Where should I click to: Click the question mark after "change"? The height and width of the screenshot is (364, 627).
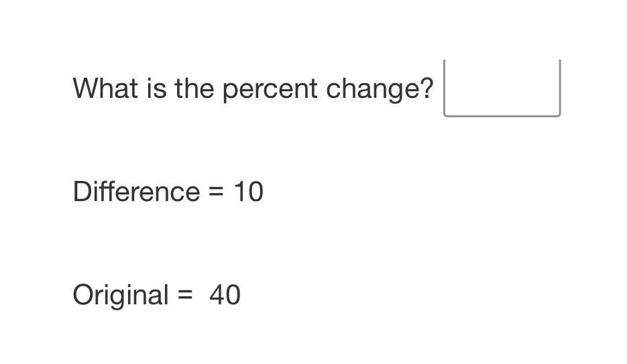pos(429,88)
